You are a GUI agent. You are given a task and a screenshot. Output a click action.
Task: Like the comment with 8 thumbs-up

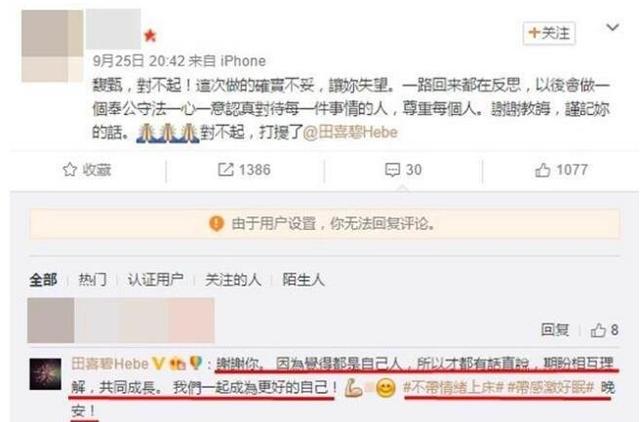[598, 330]
